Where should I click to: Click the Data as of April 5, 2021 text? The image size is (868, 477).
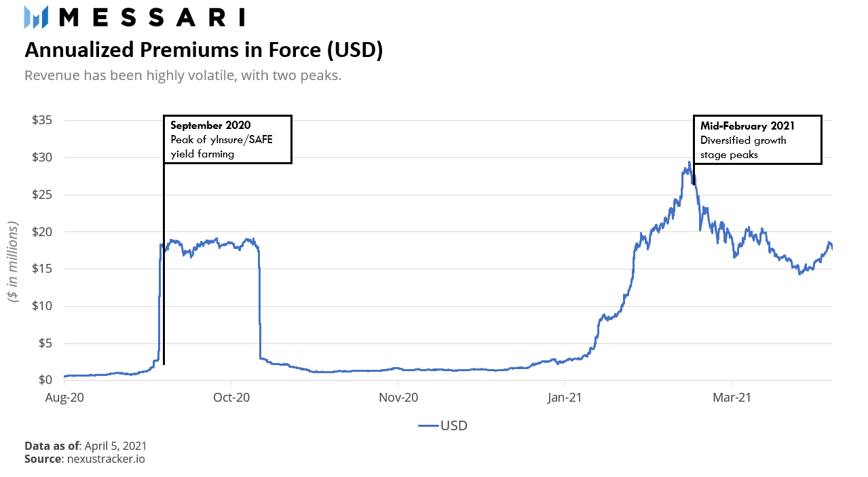86,446
